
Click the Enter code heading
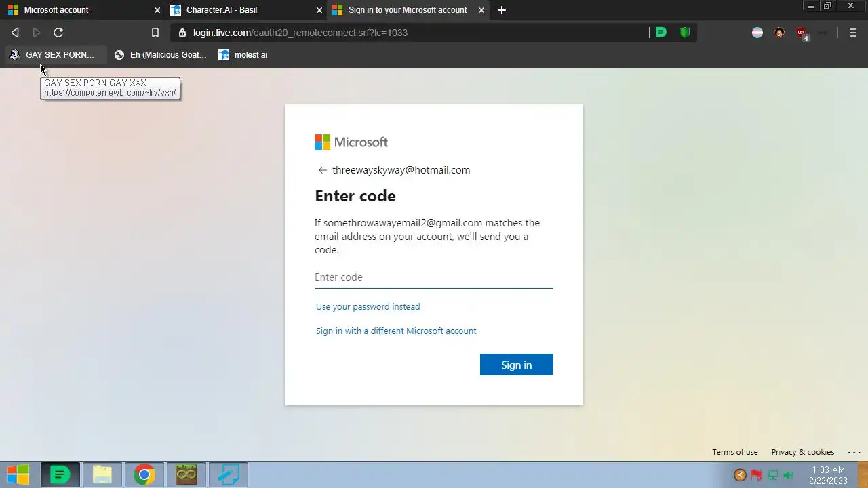[355, 196]
